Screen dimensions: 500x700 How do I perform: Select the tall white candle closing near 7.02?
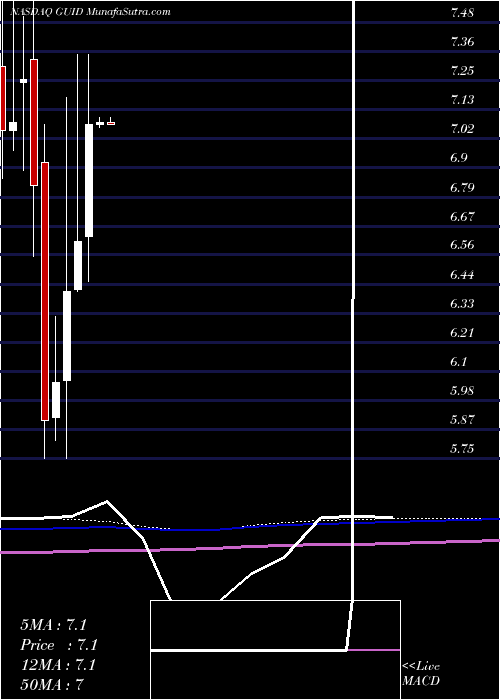pos(89,180)
